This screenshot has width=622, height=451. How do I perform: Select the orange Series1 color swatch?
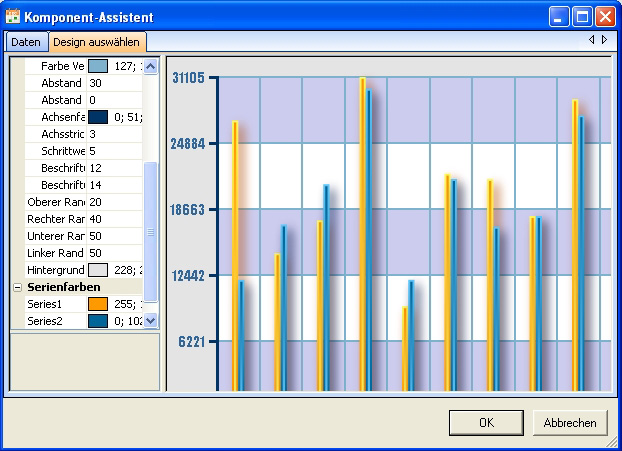(x=98, y=304)
